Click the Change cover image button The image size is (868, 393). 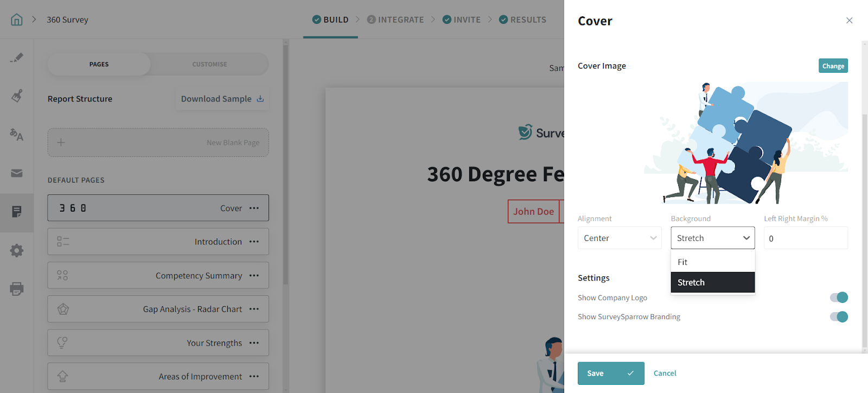click(x=833, y=66)
